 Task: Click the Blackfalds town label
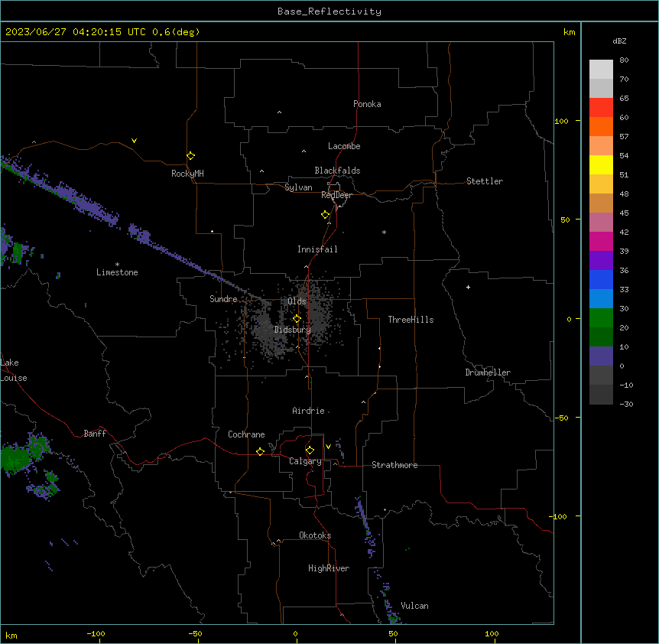(337, 171)
